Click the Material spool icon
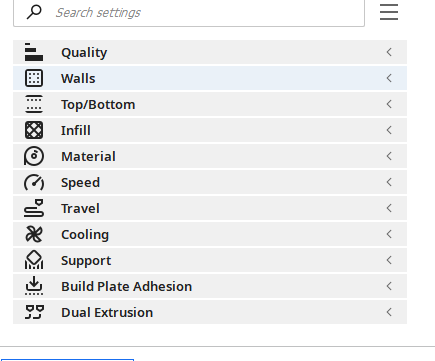 (34, 156)
